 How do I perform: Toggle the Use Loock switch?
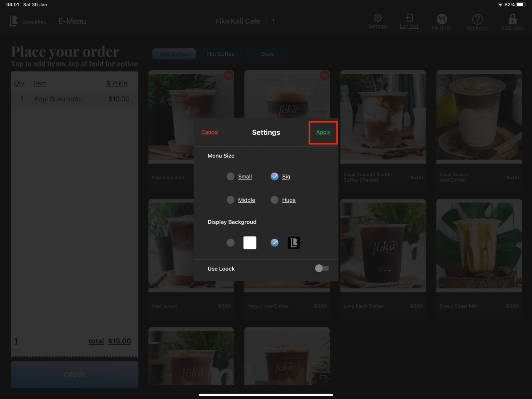click(x=322, y=268)
